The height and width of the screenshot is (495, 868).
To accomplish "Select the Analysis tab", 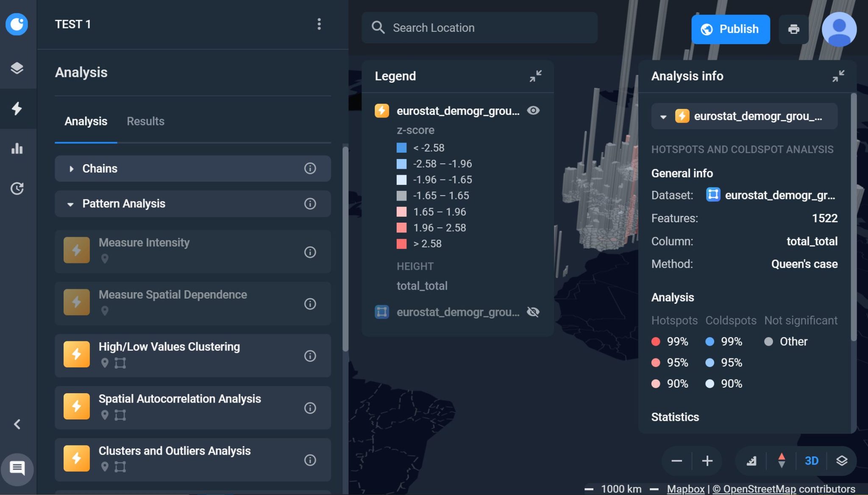I will pyautogui.click(x=86, y=121).
